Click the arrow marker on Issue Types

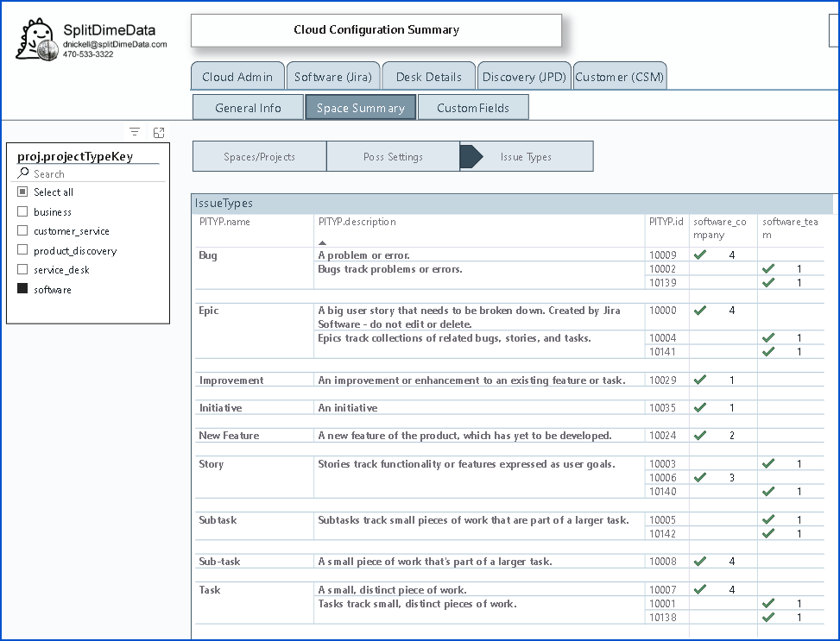[471, 156]
